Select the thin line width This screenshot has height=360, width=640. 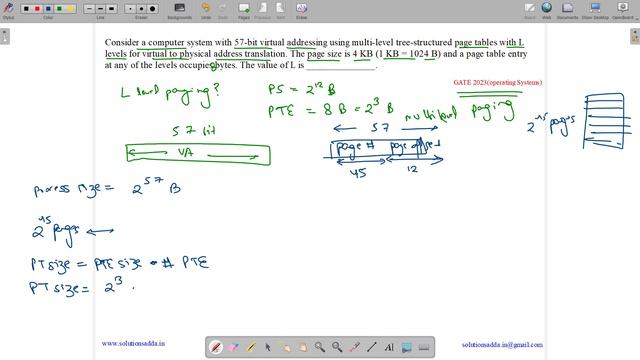pyautogui.click(x=89, y=8)
